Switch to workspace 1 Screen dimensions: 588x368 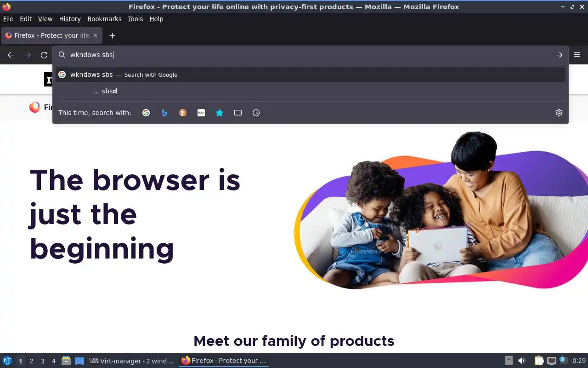click(x=20, y=361)
